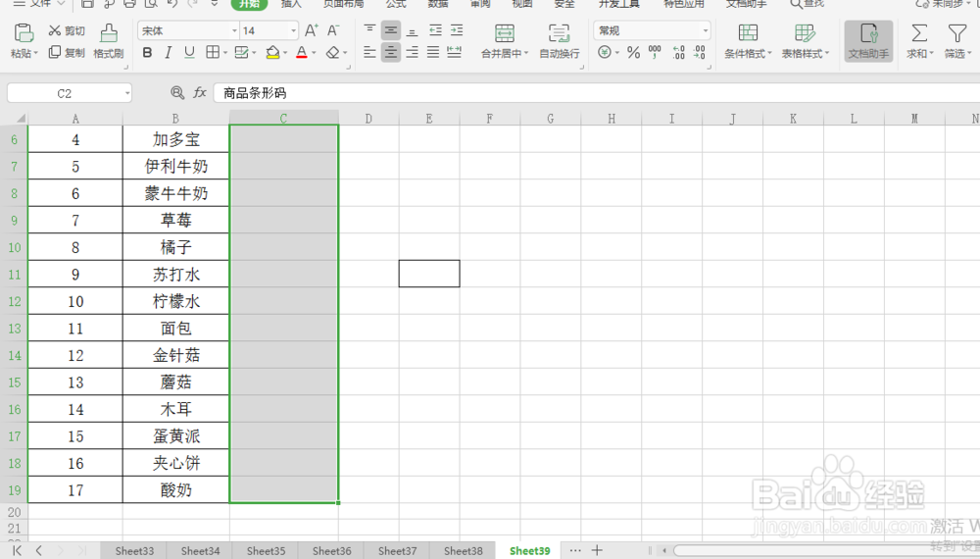The width and height of the screenshot is (980, 559).
Task: Click the Copy (复制) button
Action: [x=67, y=53]
